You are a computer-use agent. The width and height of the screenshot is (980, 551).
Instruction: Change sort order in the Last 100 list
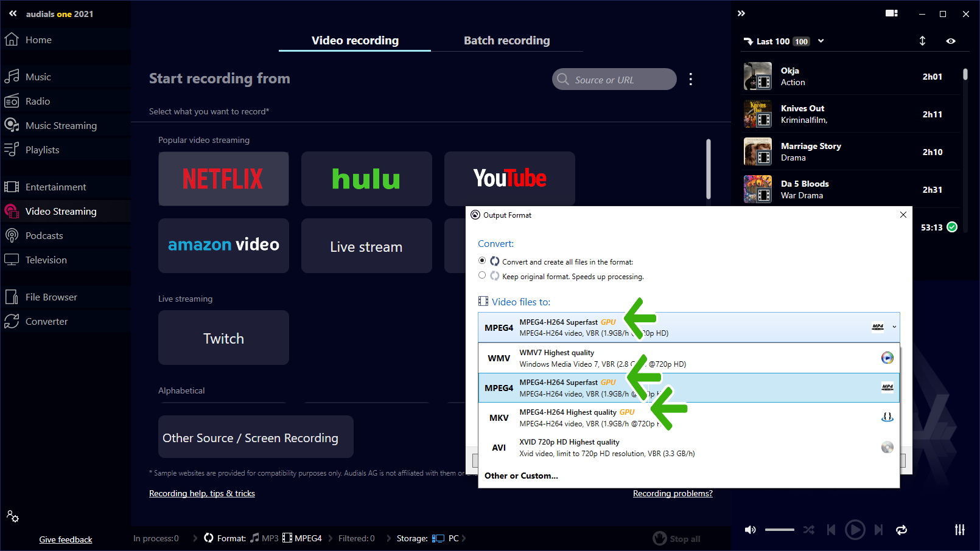[x=922, y=41]
